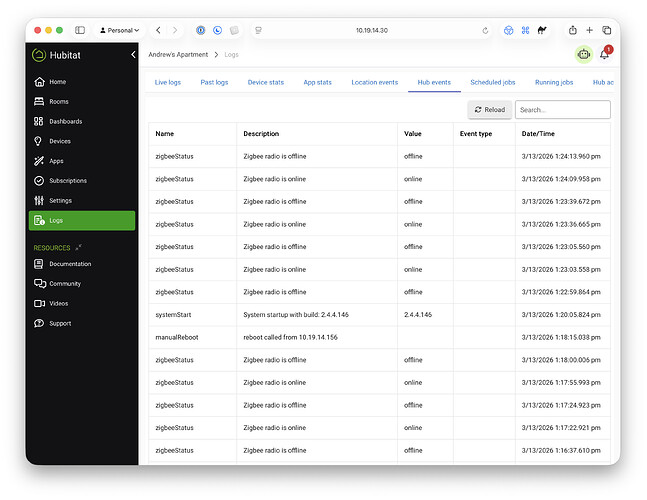Click the blue cube extension icon
Screen dimensions: 647x500
coord(508,30)
